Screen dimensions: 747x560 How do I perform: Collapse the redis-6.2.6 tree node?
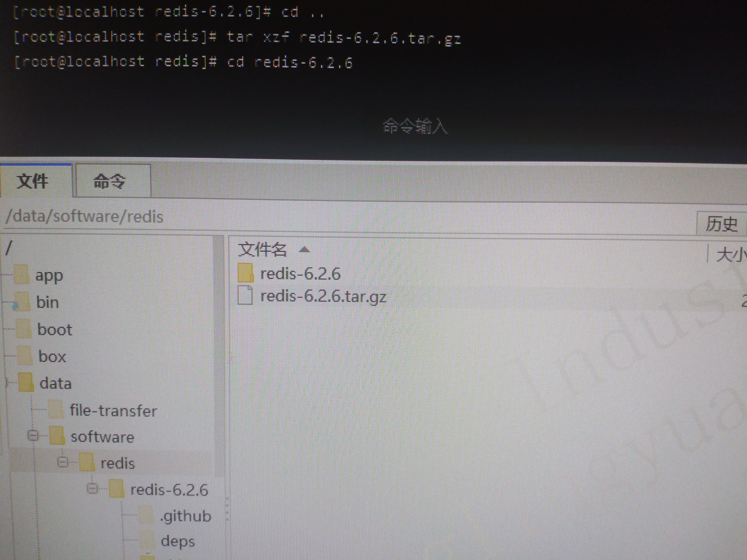pos(92,488)
